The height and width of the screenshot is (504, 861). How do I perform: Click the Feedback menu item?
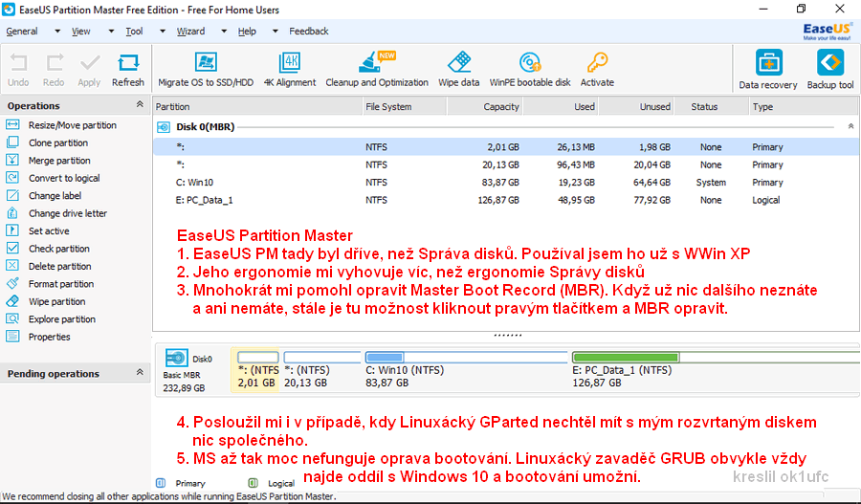[309, 32]
